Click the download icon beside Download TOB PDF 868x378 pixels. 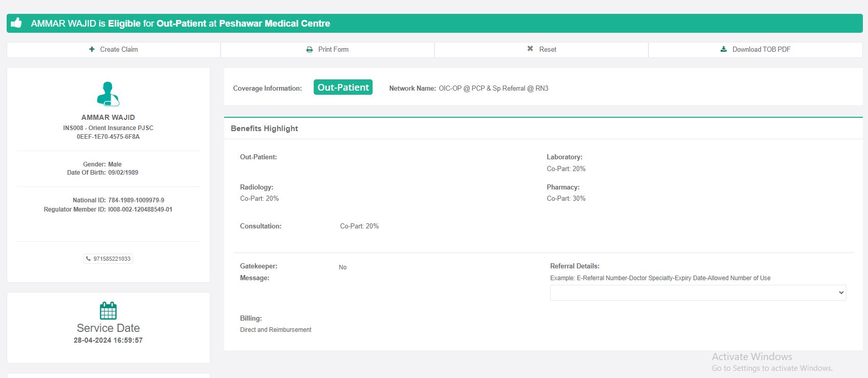point(724,49)
